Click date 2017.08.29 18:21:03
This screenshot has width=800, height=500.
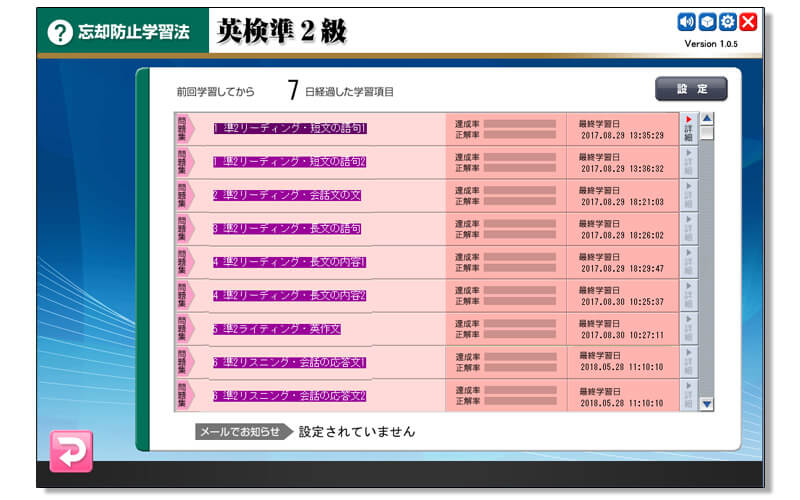click(x=622, y=202)
